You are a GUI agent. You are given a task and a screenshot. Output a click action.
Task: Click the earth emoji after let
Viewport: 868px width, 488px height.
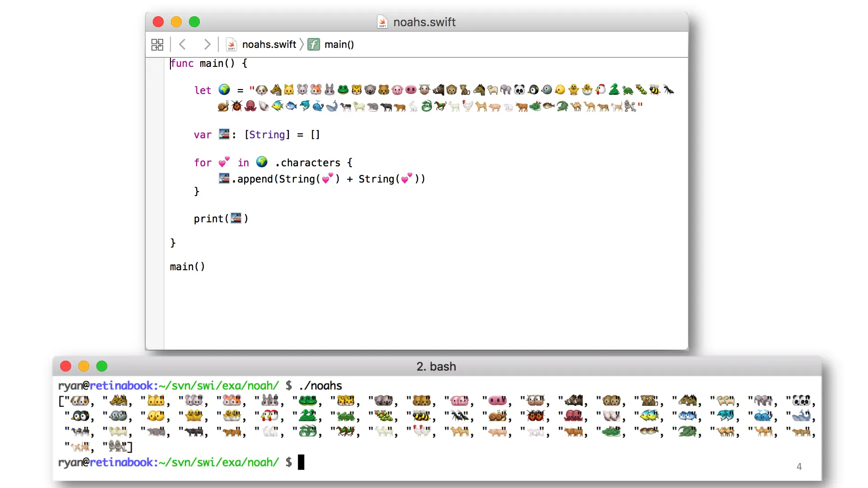point(224,89)
